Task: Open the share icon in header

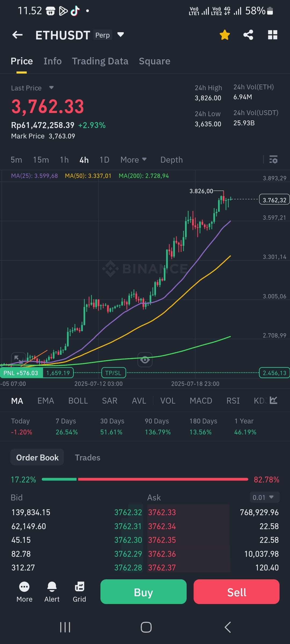Action: coord(248,35)
